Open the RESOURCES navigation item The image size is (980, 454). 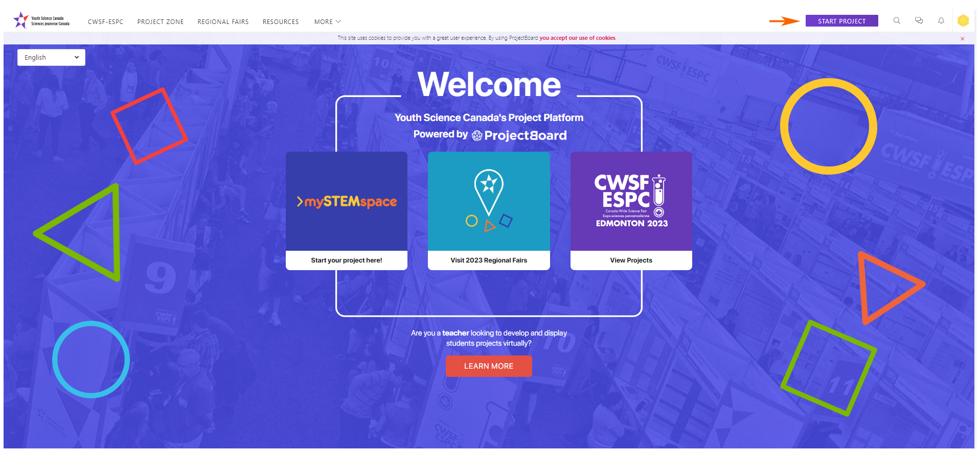[x=281, y=22]
